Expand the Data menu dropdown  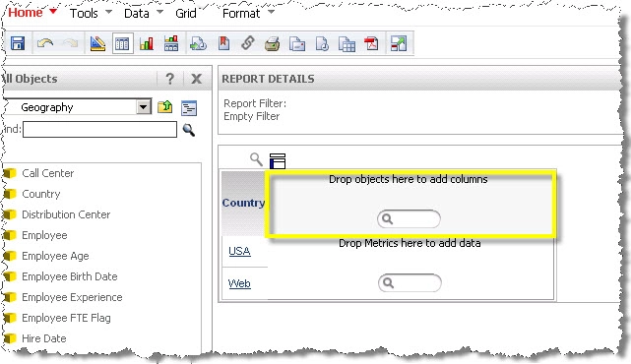pyautogui.click(x=159, y=12)
